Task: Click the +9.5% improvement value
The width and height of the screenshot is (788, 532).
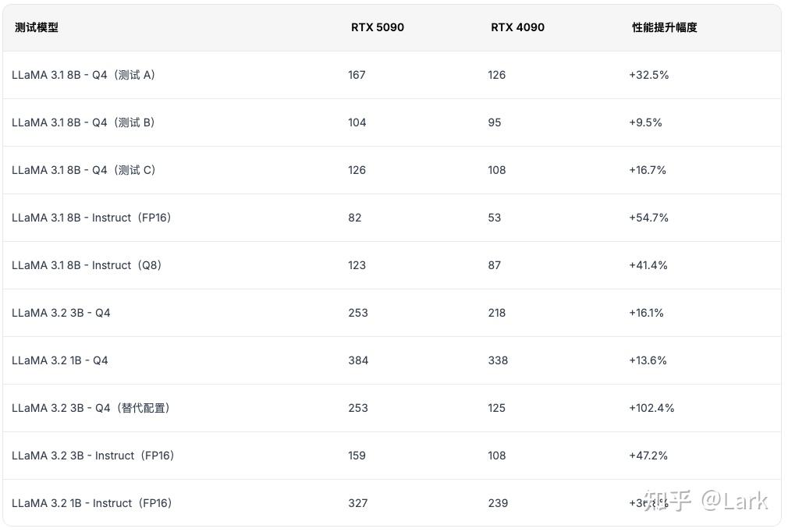Action: click(645, 122)
